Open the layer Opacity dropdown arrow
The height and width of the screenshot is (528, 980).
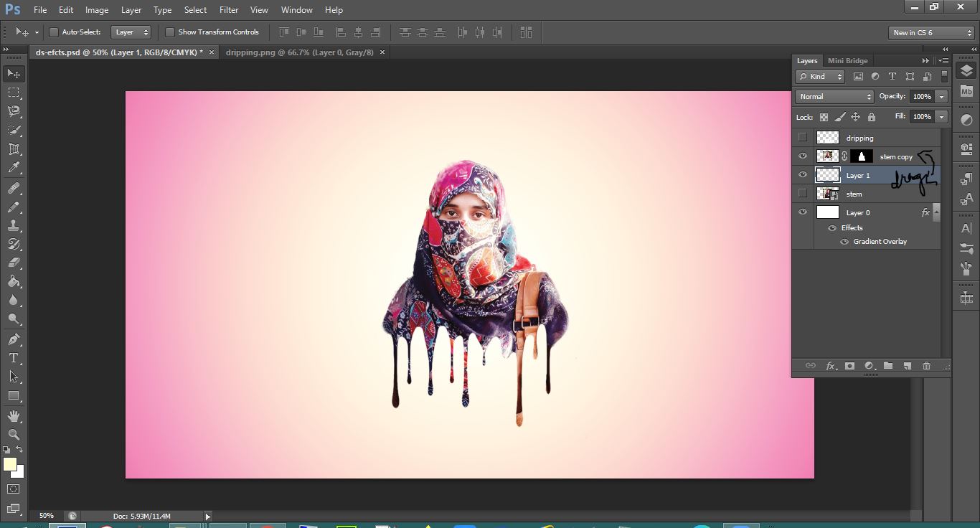[941, 97]
